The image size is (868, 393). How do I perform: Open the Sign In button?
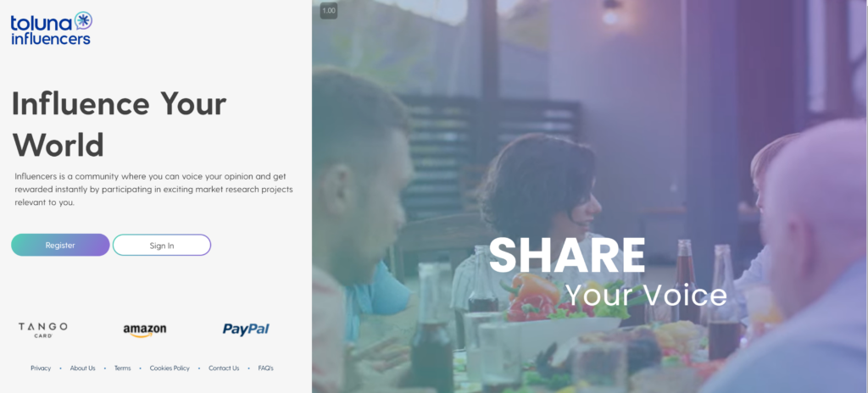162,246
